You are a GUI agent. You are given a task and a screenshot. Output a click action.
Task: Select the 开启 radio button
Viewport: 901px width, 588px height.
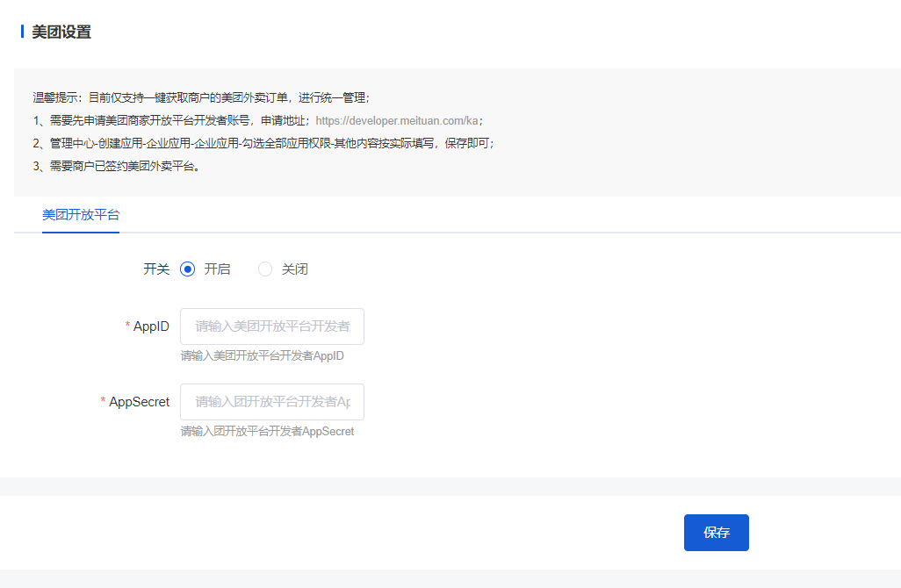187,269
